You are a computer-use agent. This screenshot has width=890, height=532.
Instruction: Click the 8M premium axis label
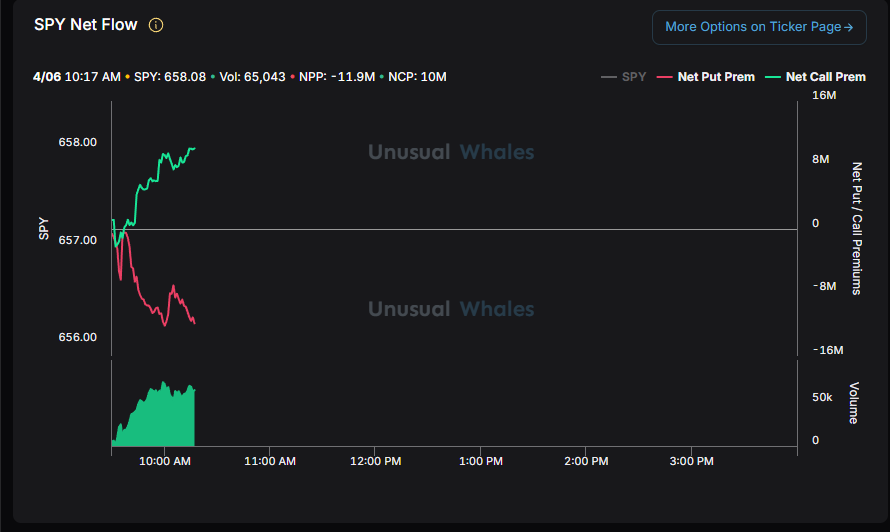tap(821, 160)
